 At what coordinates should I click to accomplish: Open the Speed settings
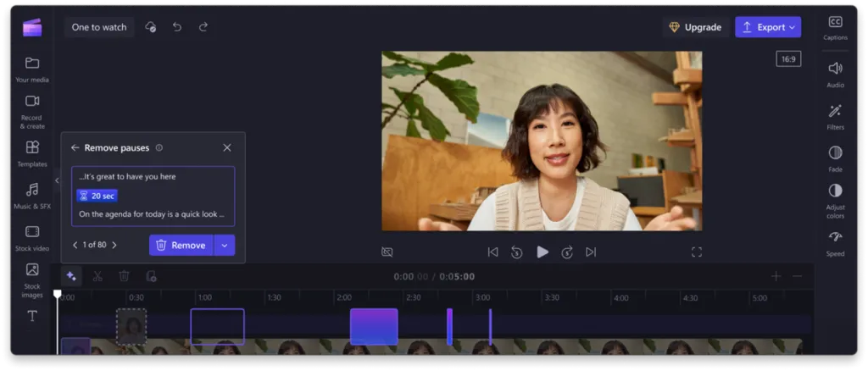tap(834, 241)
